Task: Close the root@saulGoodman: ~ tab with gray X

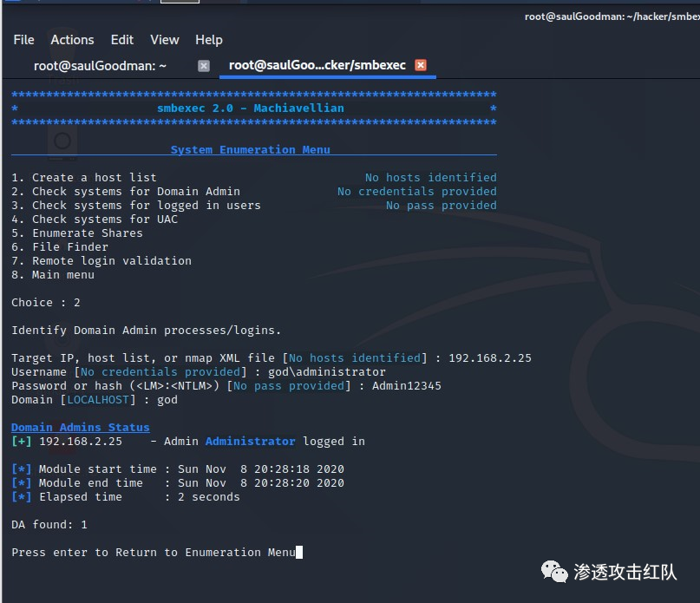Action: (204, 65)
